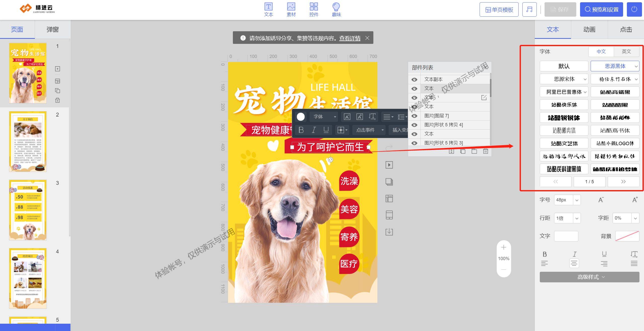Toggle italic in right text panel

[x=575, y=254]
